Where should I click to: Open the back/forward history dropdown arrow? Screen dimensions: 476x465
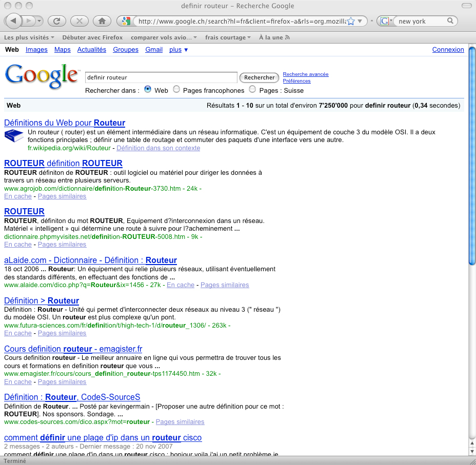click(39, 21)
